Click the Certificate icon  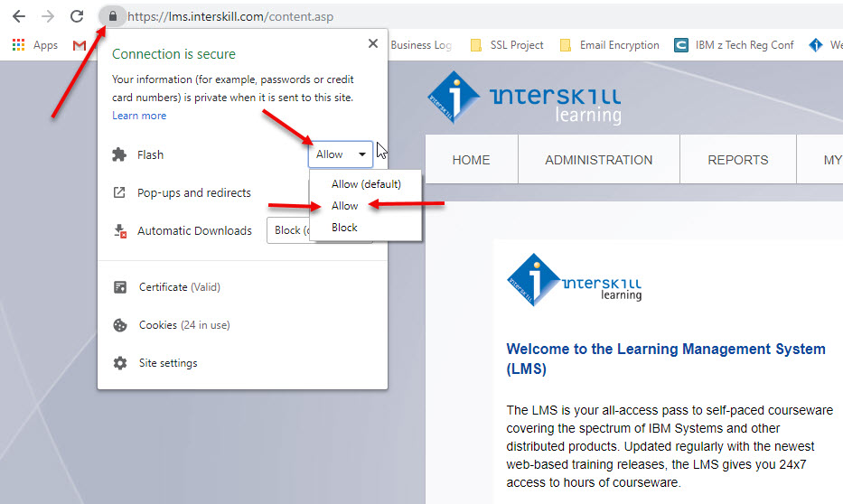coord(120,287)
